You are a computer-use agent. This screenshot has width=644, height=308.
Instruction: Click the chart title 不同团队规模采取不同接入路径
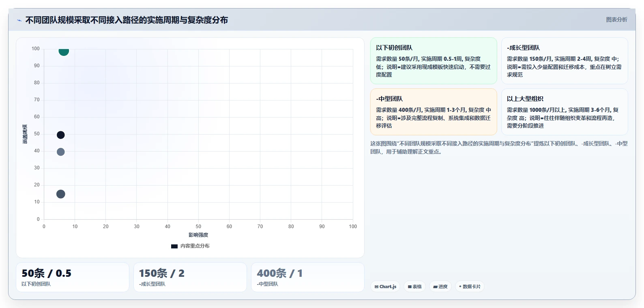click(127, 20)
